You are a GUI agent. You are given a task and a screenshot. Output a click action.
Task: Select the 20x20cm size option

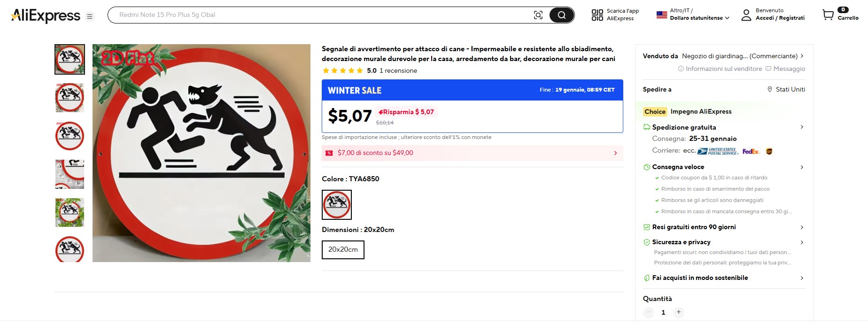coord(343,249)
